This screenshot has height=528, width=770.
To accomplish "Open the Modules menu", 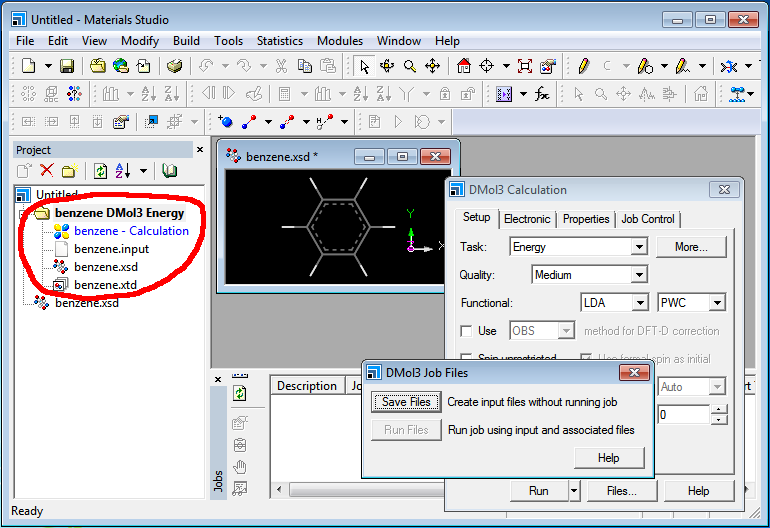I will 340,41.
